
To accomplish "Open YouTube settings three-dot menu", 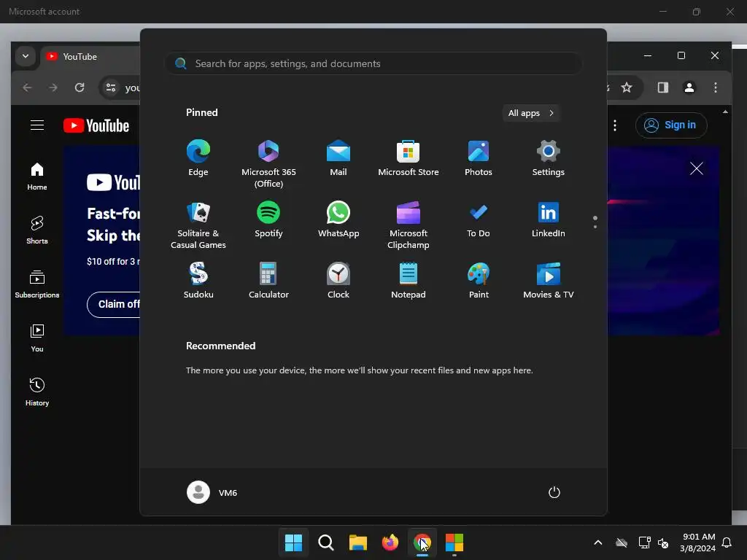I will click(614, 125).
